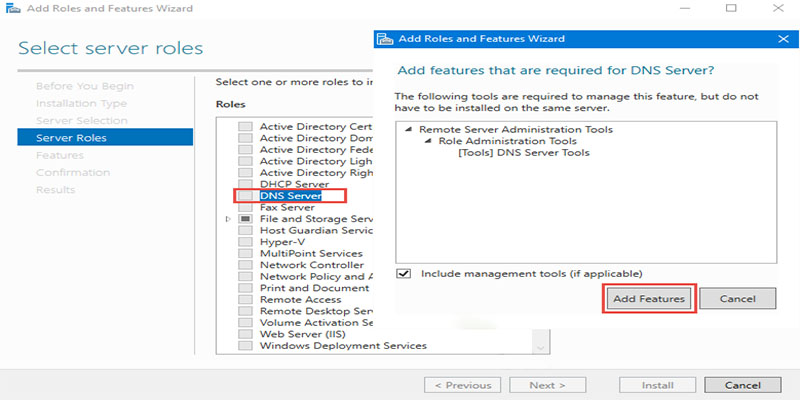The height and width of the screenshot is (400, 800).
Task: Select the Network Controller label
Action: click(312, 265)
